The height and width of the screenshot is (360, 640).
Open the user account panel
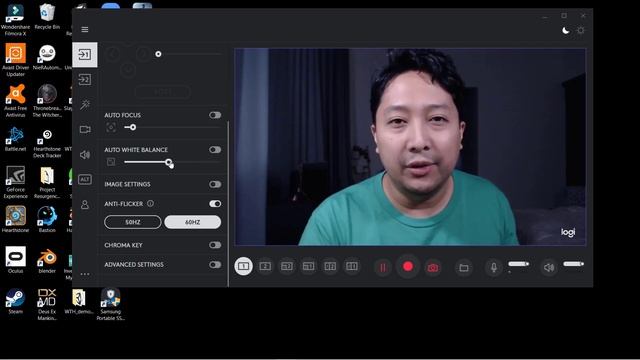(x=85, y=204)
